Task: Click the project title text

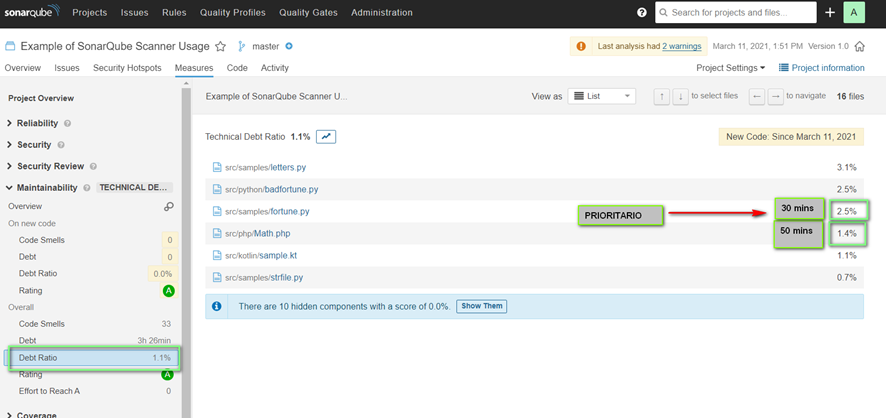Action: 115,46
